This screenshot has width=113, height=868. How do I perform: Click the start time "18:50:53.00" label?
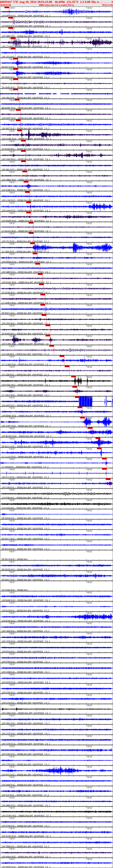[x=5, y=5]
